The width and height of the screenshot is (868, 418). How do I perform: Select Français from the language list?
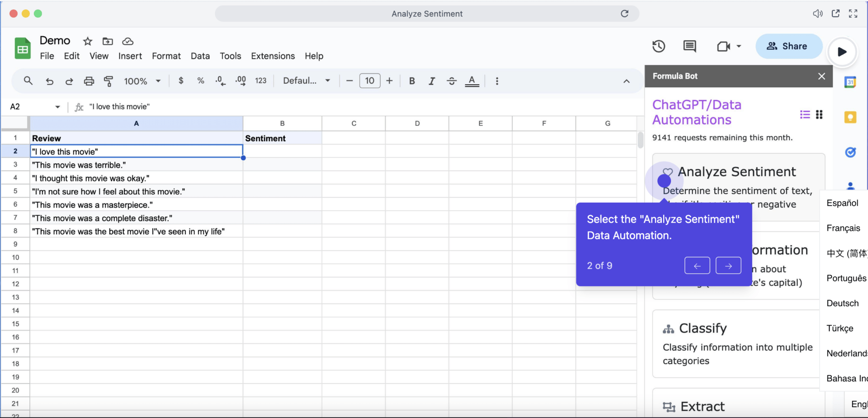[x=843, y=228]
